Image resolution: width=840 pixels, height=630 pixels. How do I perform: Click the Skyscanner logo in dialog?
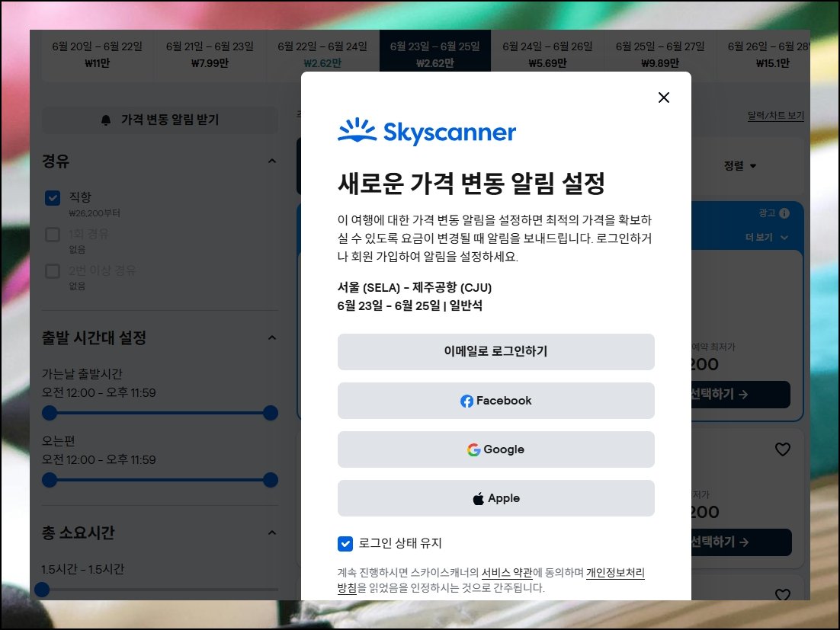[x=426, y=132]
